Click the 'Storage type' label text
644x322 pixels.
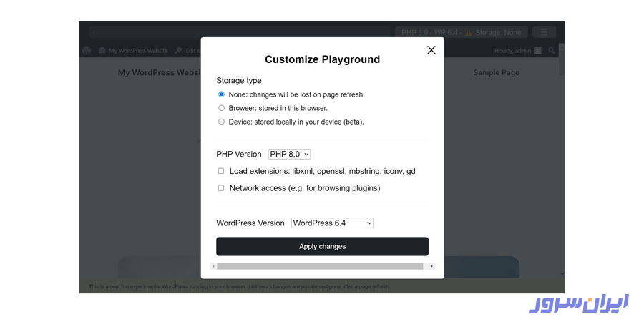(239, 80)
